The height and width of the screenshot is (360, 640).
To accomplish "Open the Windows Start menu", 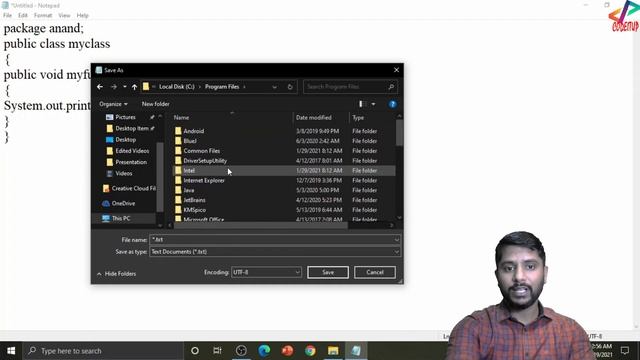I will 11,351.
